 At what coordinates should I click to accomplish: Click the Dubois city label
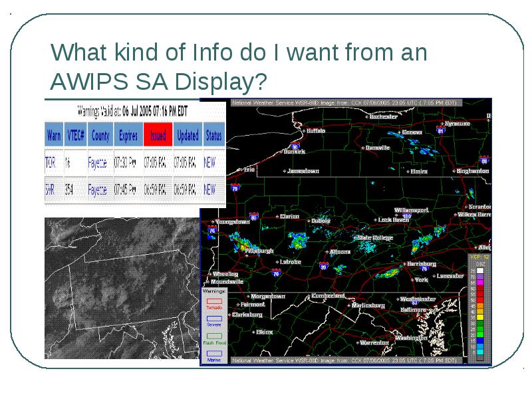click(321, 221)
